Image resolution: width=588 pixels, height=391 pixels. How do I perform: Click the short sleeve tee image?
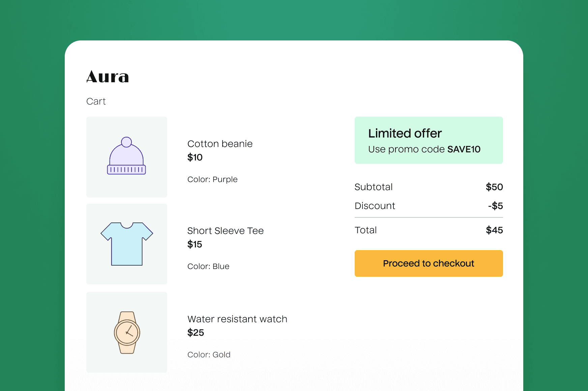pyautogui.click(x=126, y=244)
